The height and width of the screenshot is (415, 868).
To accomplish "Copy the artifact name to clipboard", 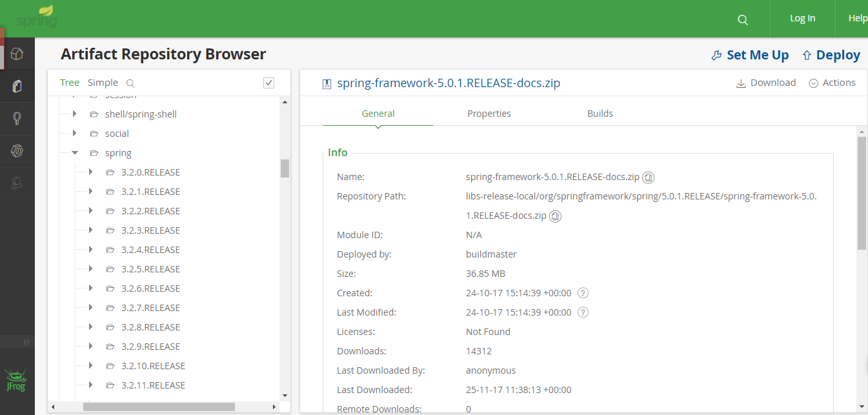I will tap(649, 177).
